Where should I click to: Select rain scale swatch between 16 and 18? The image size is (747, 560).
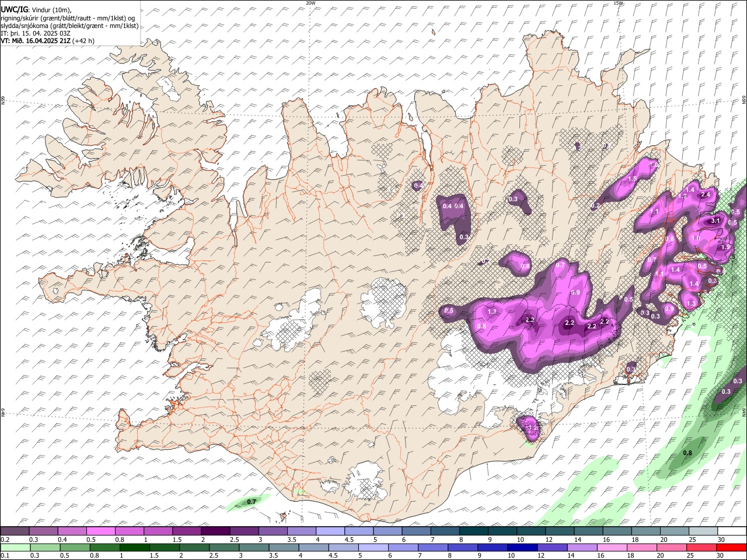point(612,547)
